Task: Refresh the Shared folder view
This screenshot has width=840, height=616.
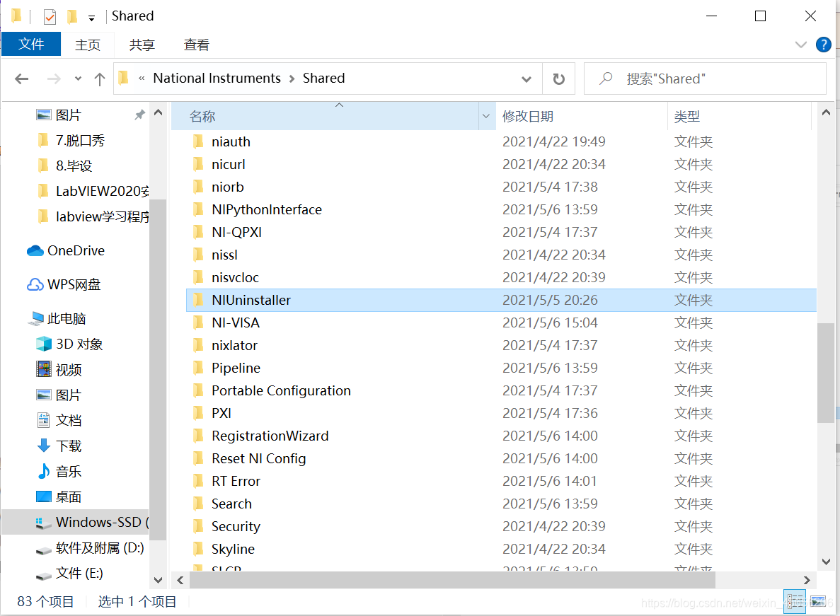Action: [x=559, y=79]
